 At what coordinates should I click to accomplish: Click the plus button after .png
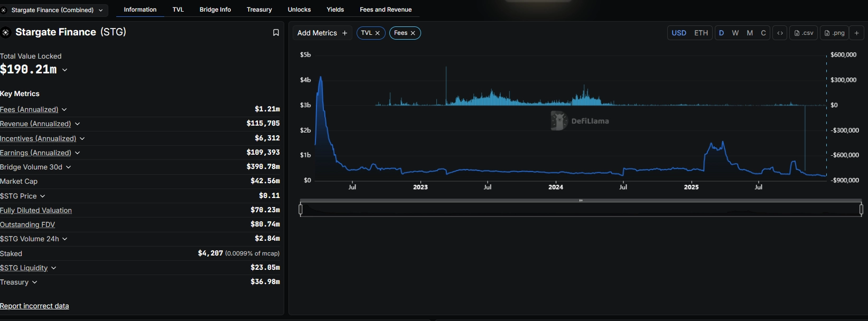click(856, 33)
